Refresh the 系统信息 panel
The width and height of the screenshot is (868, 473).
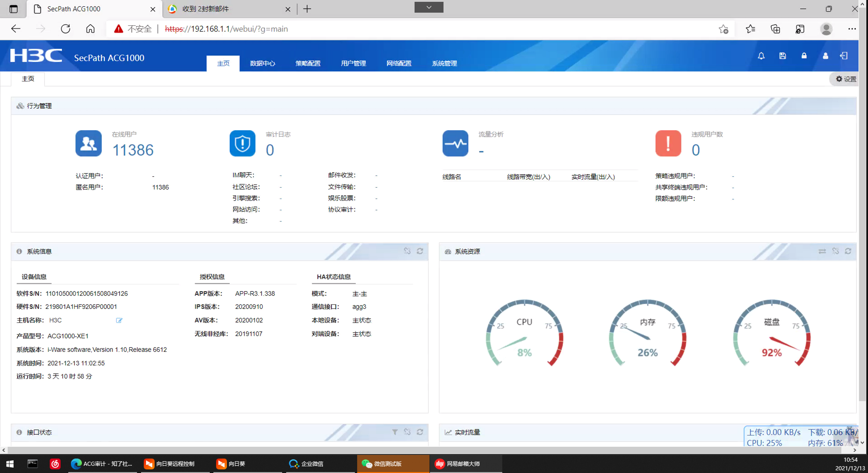[x=420, y=251]
